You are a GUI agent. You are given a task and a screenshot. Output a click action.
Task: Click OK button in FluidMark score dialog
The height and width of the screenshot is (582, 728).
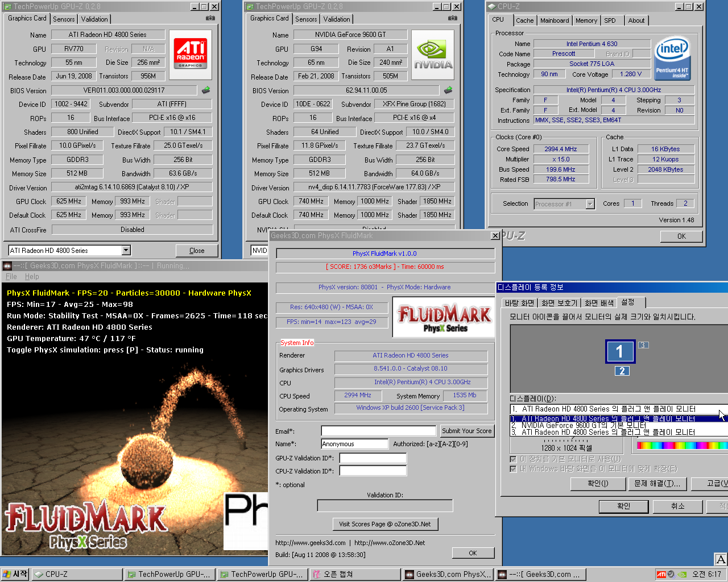[x=473, y=553]
